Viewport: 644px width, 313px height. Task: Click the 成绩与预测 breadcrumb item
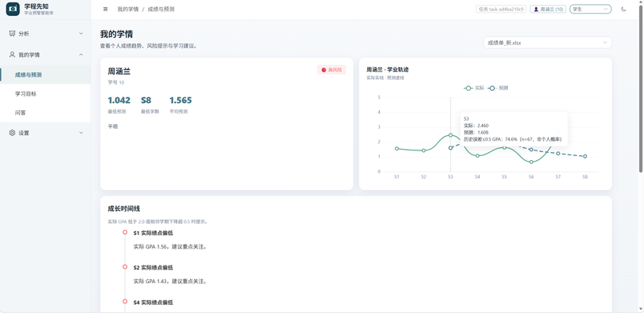click(161, 9)
